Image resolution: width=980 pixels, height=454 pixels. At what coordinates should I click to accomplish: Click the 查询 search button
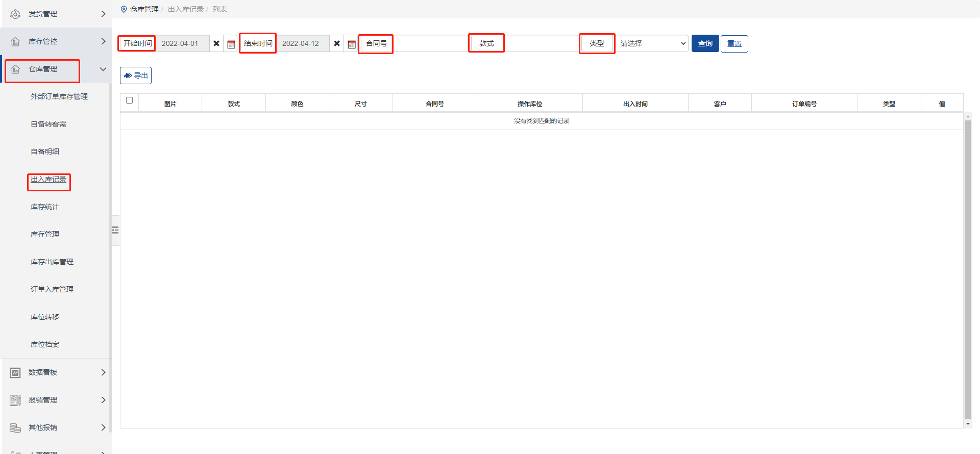705,44
